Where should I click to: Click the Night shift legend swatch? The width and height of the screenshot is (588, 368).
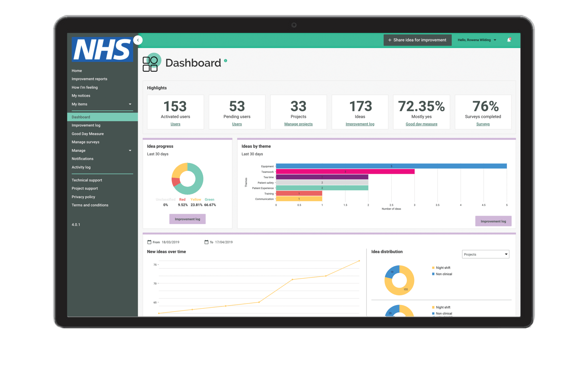click(433, 268)
